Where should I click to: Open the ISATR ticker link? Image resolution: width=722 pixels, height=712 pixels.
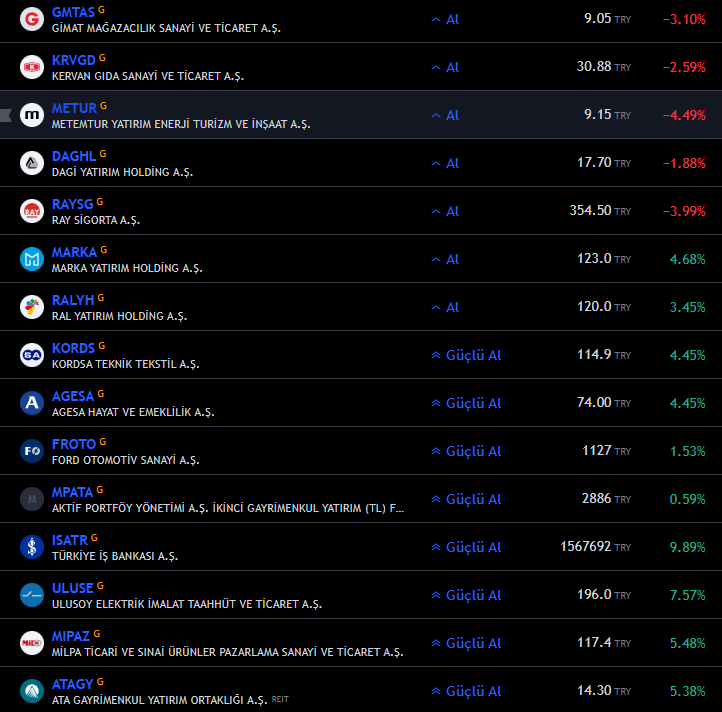click(x=70, y=540)
